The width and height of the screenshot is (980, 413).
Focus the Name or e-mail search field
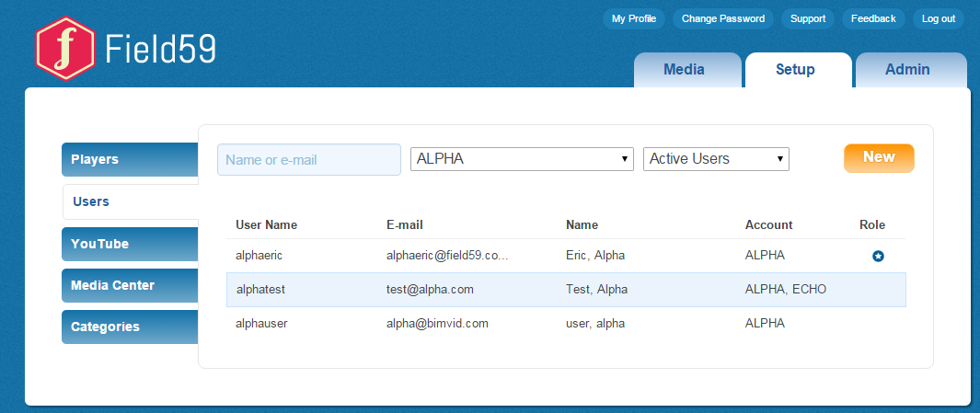(308, 159)
